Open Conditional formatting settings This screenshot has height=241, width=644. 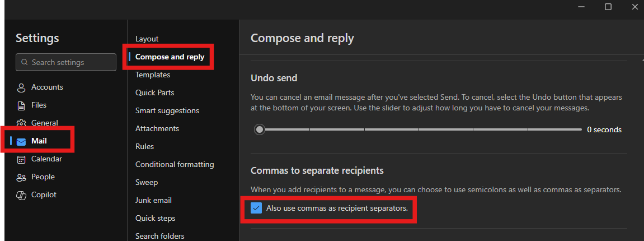[175, 165]
